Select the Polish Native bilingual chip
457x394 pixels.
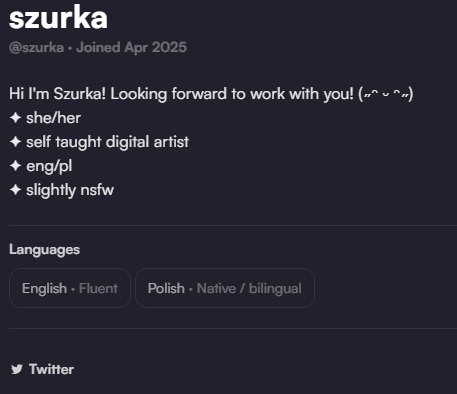click(225, 288)
